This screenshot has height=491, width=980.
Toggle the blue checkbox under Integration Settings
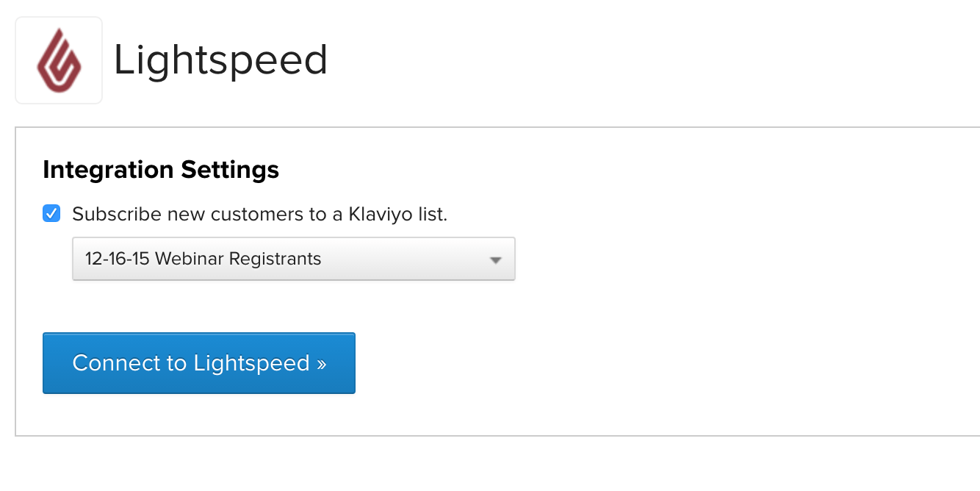[51, 214]
